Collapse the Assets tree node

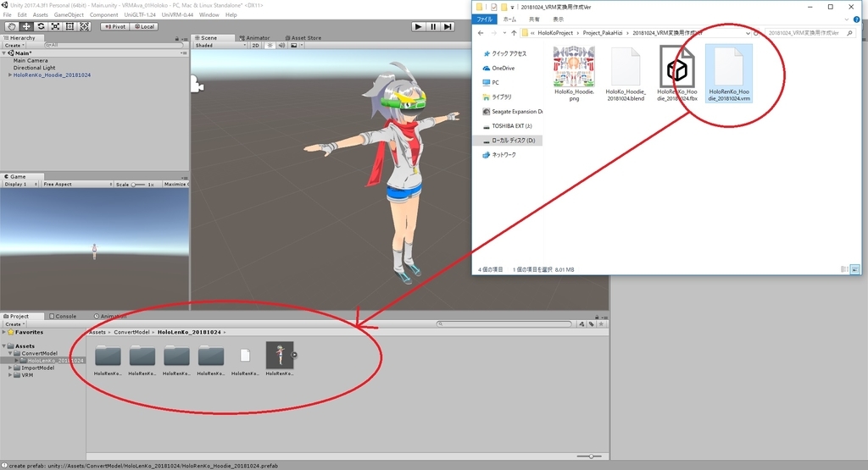click(4, 346)
